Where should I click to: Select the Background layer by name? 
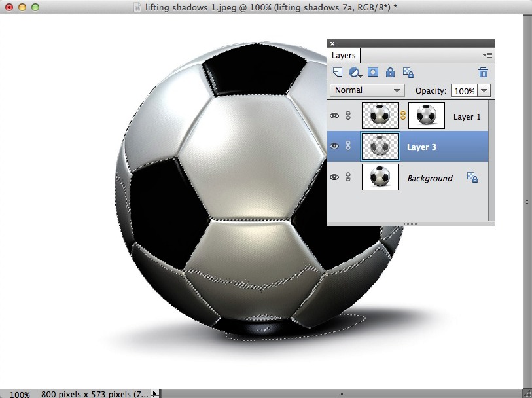pyautogui.click(x=430, y=178)
